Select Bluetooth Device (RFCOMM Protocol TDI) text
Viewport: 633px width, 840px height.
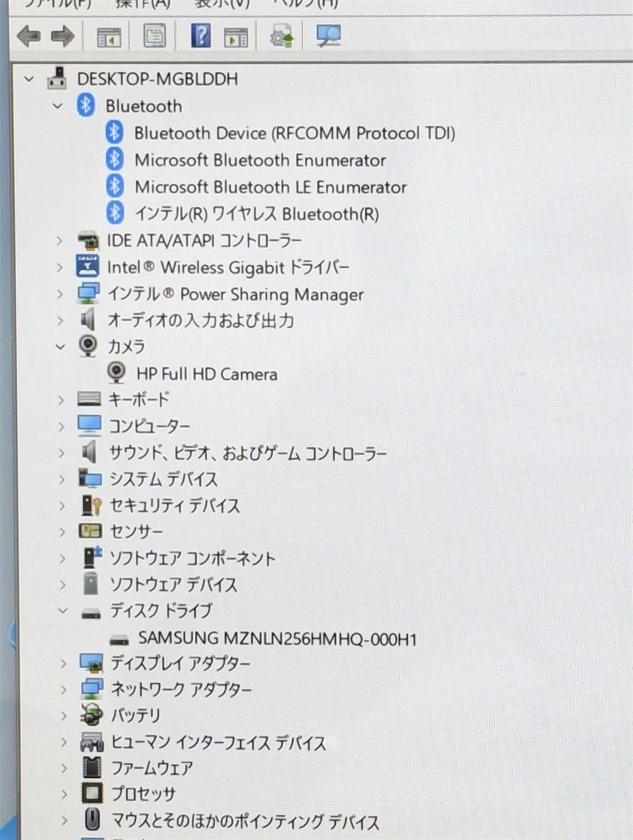tap(294, 133)
